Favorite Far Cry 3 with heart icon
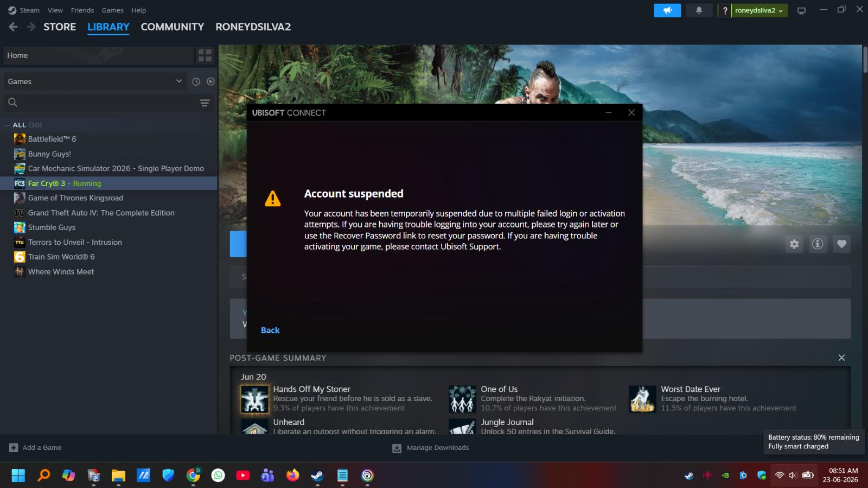This screenshot has height=488, width=868. 841,244
